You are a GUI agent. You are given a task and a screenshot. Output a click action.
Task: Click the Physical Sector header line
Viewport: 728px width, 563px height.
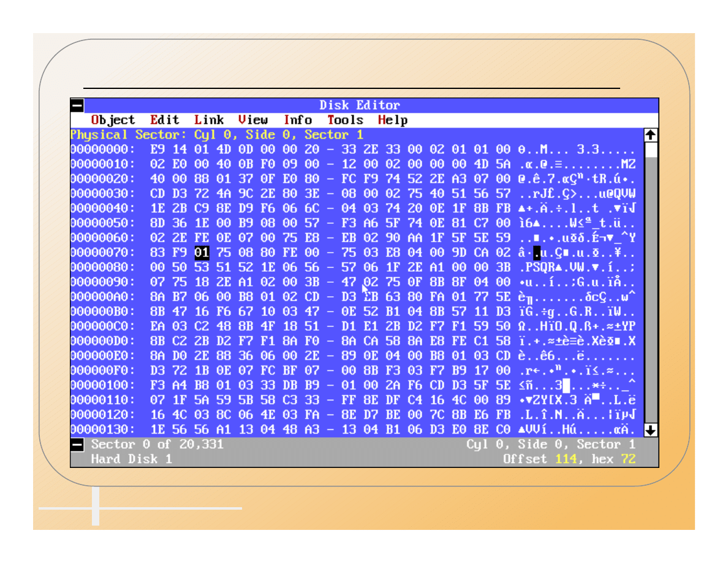tap(216, 135)
